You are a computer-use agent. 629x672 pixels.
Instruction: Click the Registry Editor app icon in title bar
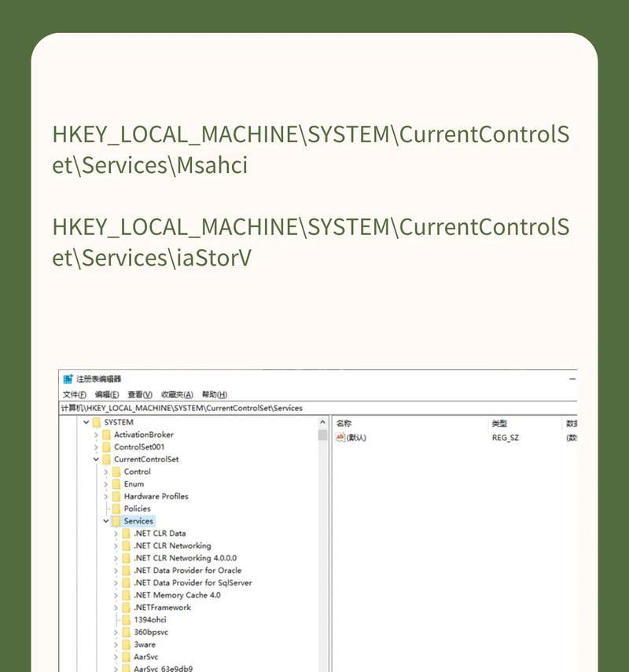click(x=68, y=379)
